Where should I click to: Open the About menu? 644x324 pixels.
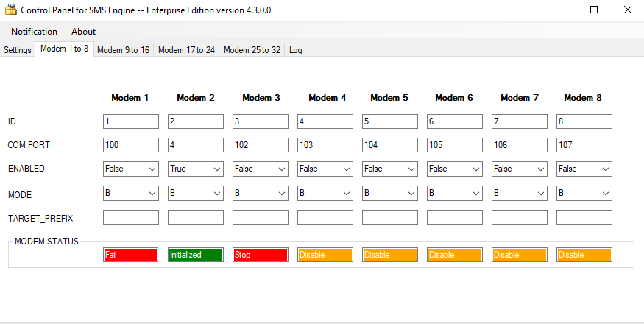83,32
